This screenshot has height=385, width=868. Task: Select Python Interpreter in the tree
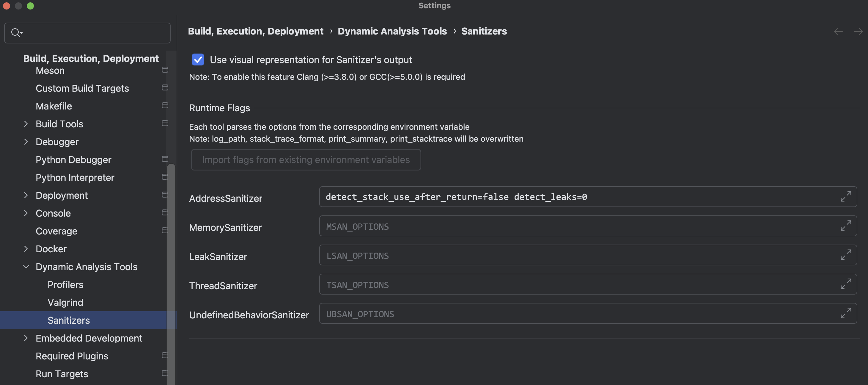(x=75, y=178)
